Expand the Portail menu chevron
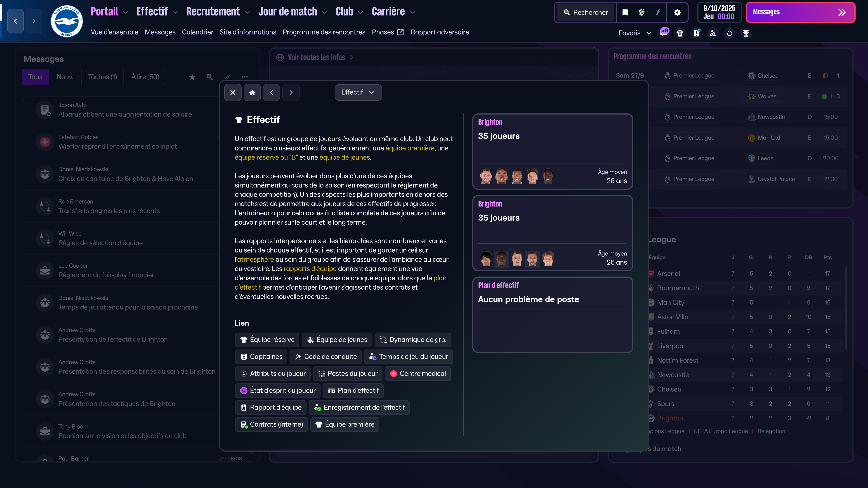This screenshot has width=868, height=488. [125, 12]
